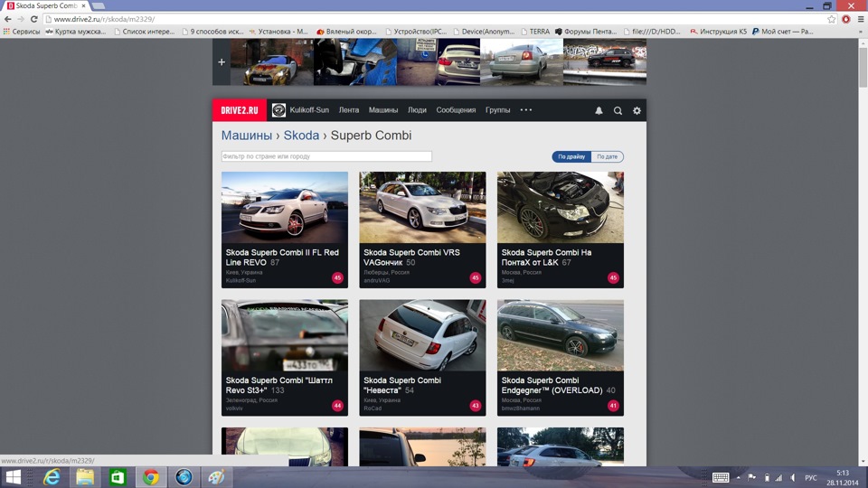This screenshot has height=488, width=868.
Task: Click author andruVAG under VAGончик
Action: point(376,280)
